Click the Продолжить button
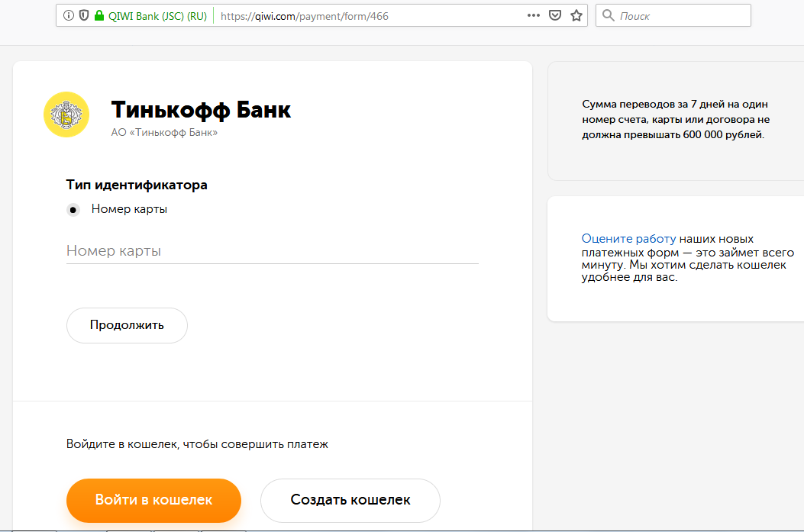Viewport: 804px width, 532px height. pos(127,325)
